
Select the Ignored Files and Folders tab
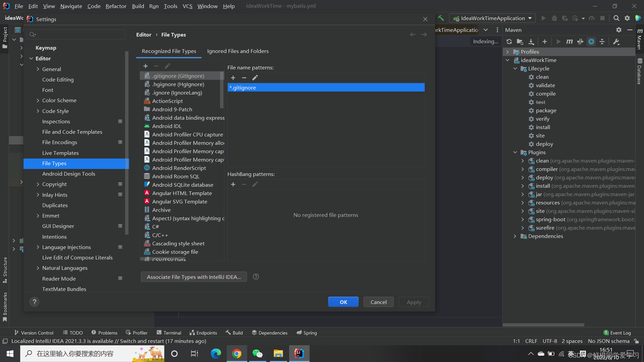(x=237, y=51)
